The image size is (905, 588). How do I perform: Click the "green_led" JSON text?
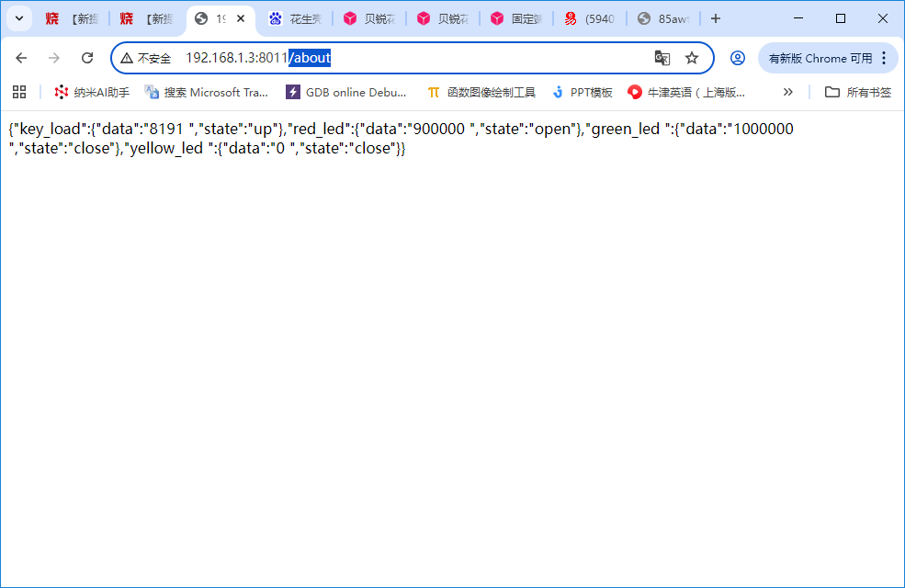[627, 129]
